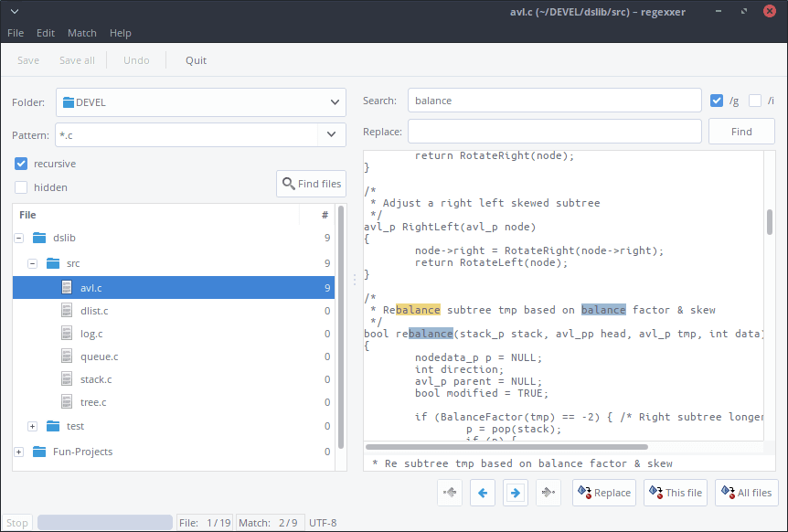Toggle the /i case-insensitive checkbox
This screenshot has width=788, height=532.
tap(755, 101)
